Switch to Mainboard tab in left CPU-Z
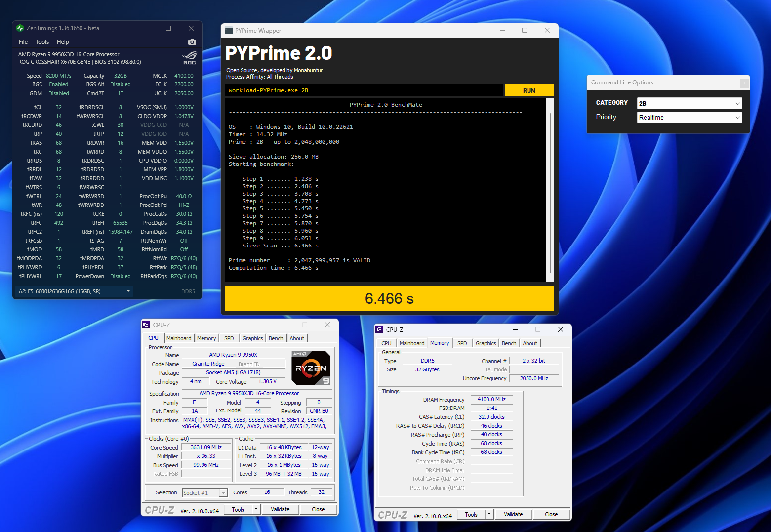This screenshot has height=532, width=771. pyautogui.click(x=179, y=338)
